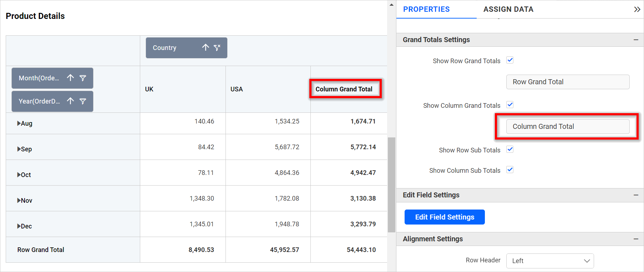This screenshot has width=644, height=272.
Task: Switch to the Assign Data tab
Action: 508,9
